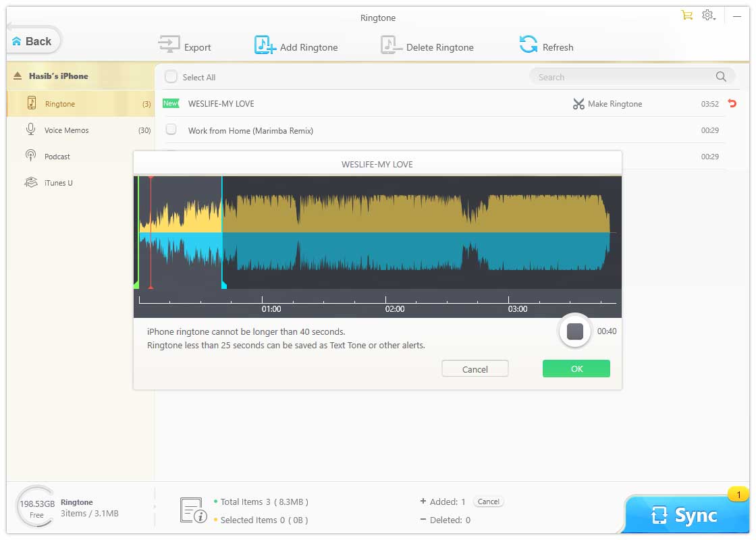Stop the ringtone preview playback
This screenshot has height=540, width=756.
tap(574, 331)
